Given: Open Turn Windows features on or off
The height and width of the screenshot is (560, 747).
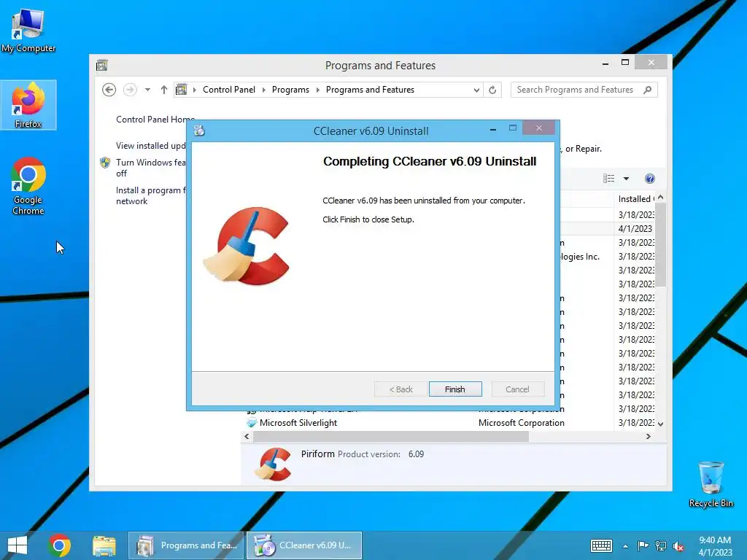Looking at the screenshot, I should [150, 168].
